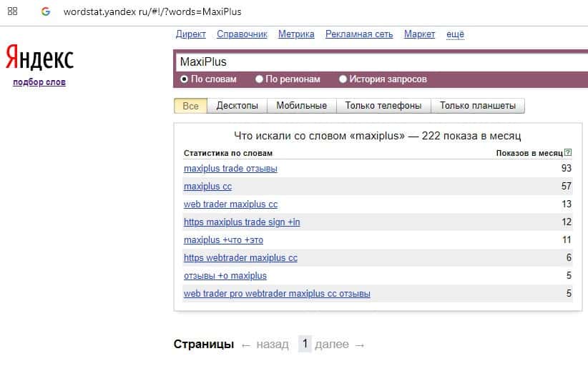The image size is (588, 366).
Task: Click the далее next page link
Action: click(340, 345)
